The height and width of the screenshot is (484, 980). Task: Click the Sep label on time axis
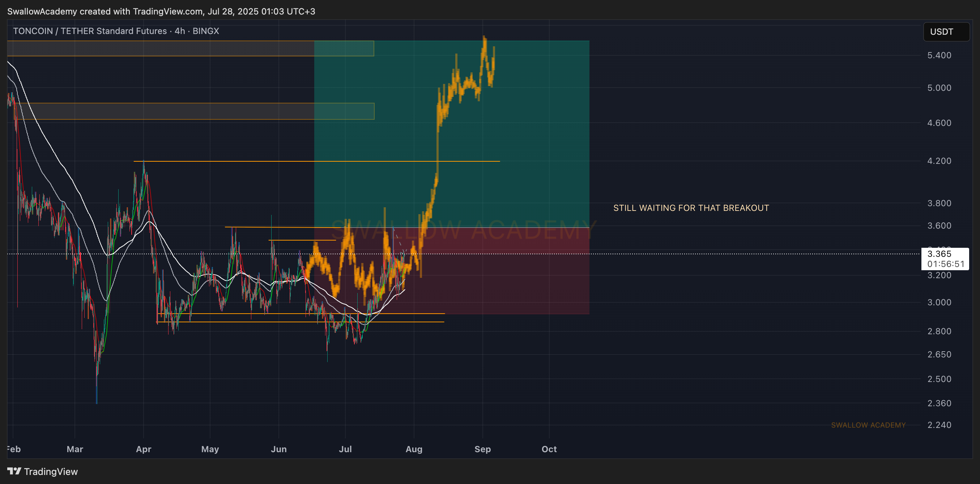[x=482, y=449]
